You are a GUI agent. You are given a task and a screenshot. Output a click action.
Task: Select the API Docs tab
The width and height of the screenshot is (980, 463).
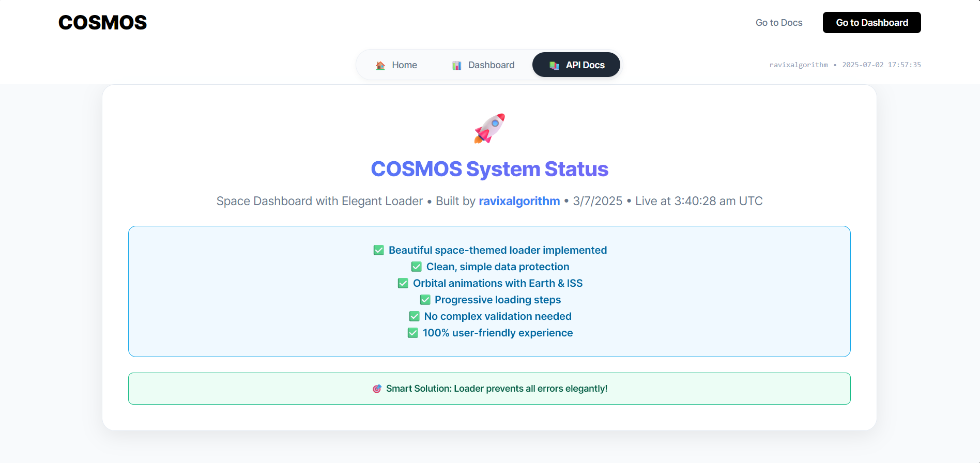point(576,65)
